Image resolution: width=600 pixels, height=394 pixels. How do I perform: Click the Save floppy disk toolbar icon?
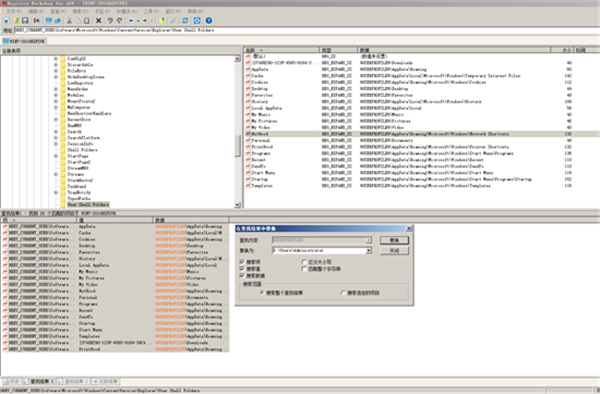pyautogui.click(x=25, y=21)
